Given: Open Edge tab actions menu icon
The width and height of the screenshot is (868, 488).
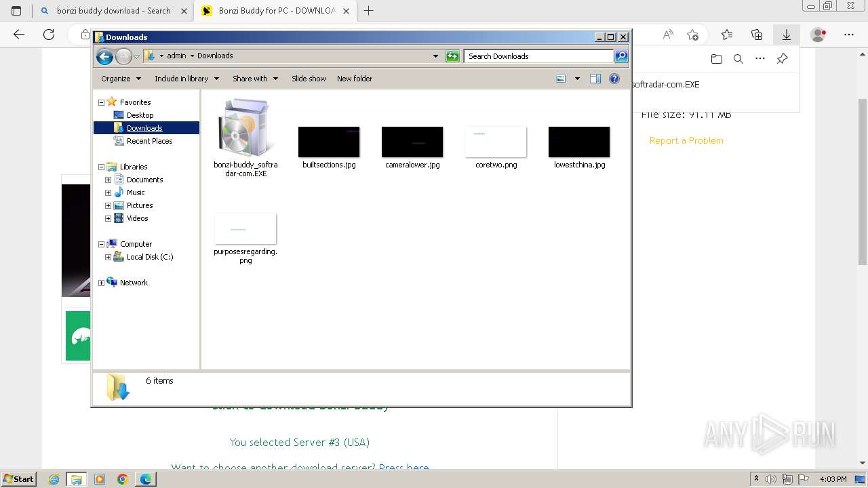Looking at the screenshot, I should pyautogui.click(x=16, y=11).
